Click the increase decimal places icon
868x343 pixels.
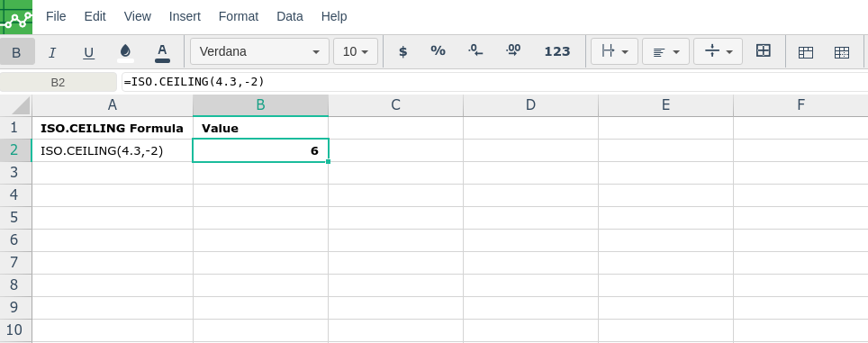pyautogui.click(x=513, y=51)
